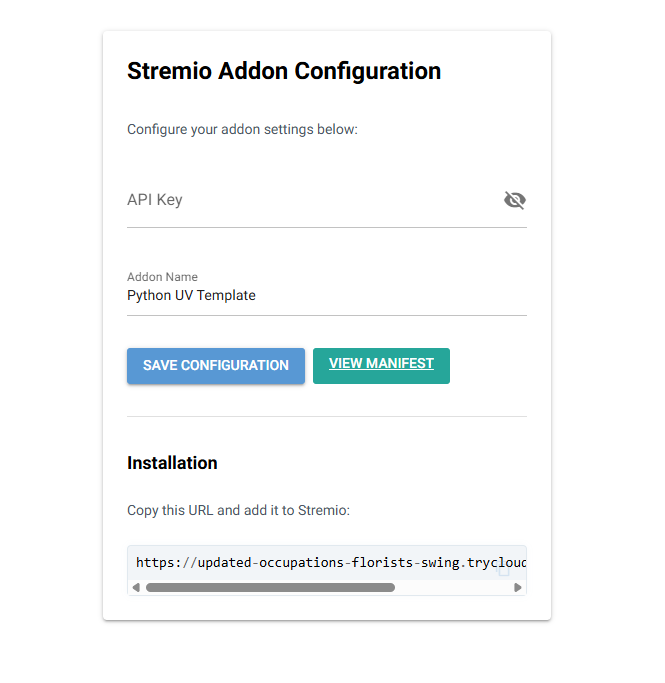Click the empty scrollbar track right of the thumb
The image size is (665, 683).
pos(453,588)
